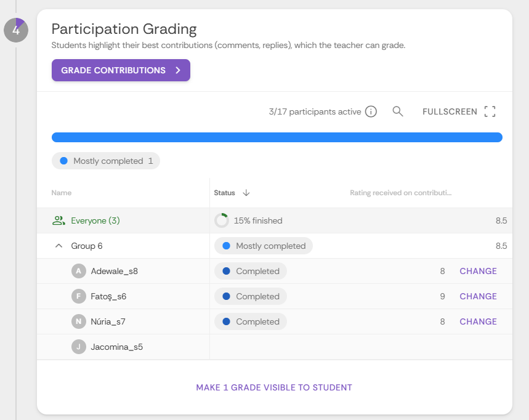This screenshot has height=420, width=529.
Task: Click 3/17 participants active text
Action: pos(315,111)
